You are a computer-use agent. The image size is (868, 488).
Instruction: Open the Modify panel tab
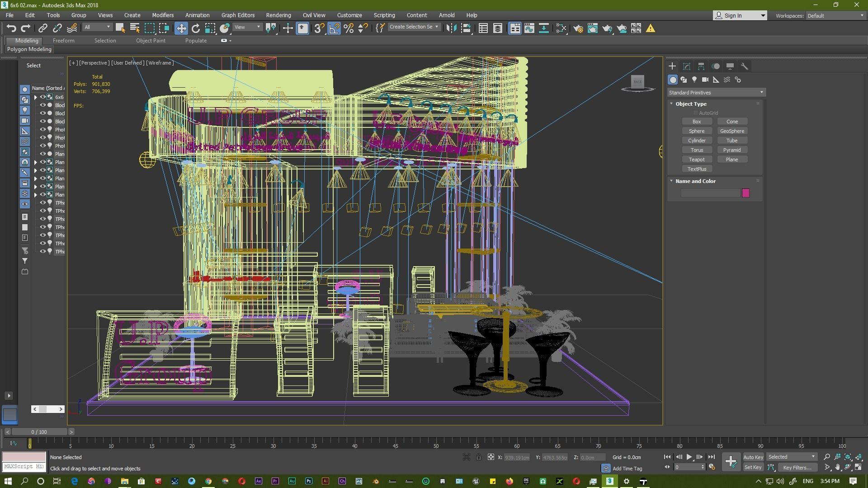click(687, 66)
